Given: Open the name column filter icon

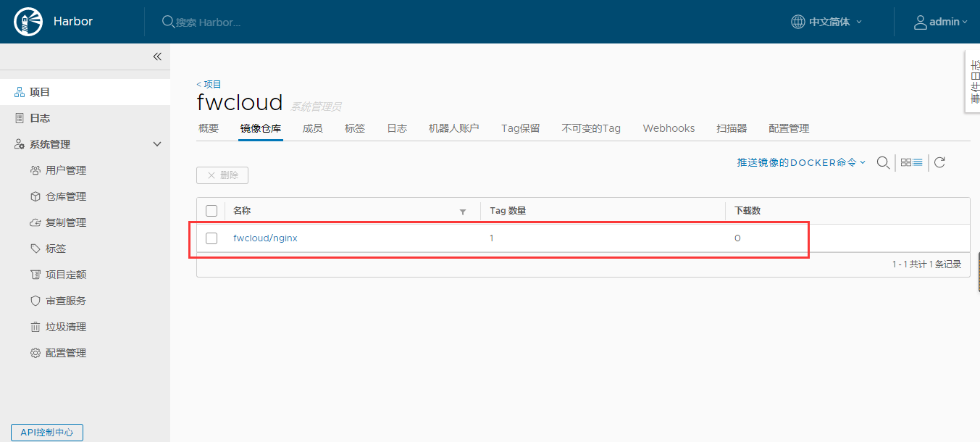Looking at the screenshot, I should click(463, 212).
